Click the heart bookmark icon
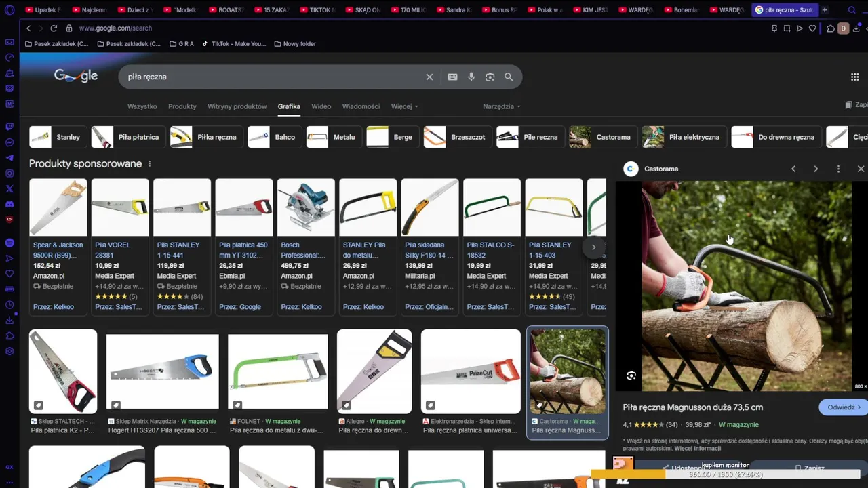Image resolution: width=868 pixels, height=488 pixels. point(812,28)
